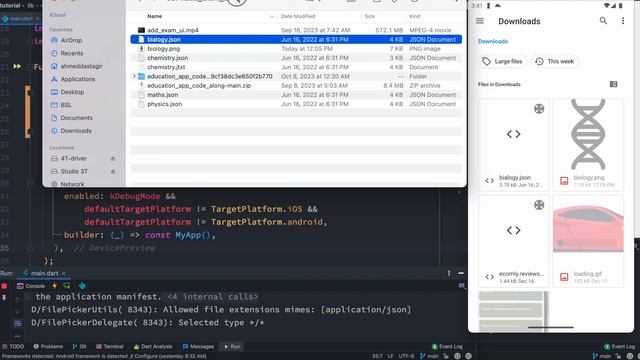640x360 pixels.
Task: Open Flutter DevTools icon in Run panel
Action: [x=82, y=286]
